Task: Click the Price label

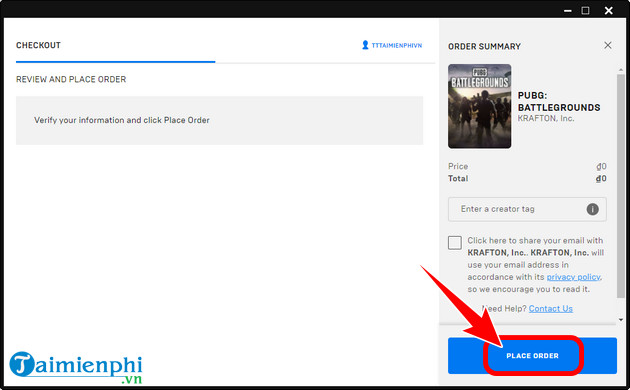Action: pos(458,166)
